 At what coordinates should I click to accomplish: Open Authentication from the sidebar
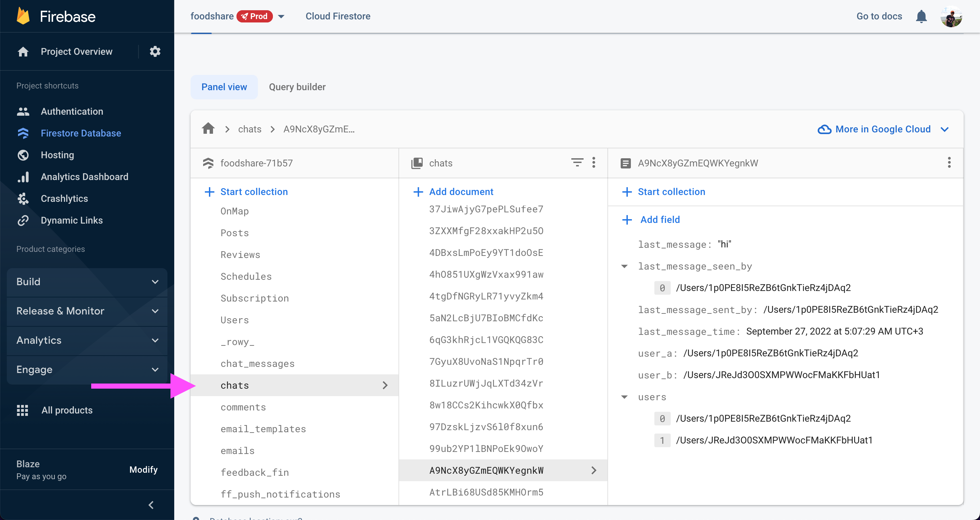point(72,111)
